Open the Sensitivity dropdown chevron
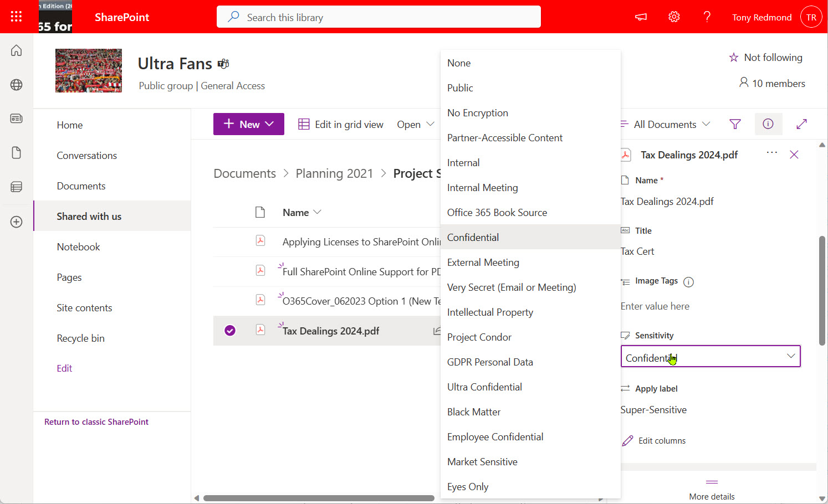 791,356
